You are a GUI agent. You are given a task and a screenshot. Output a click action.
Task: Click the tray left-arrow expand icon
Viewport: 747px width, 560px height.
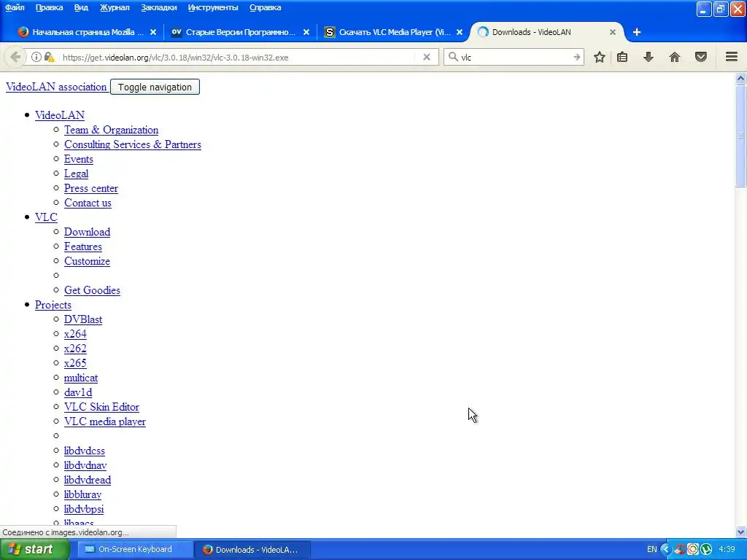pyautogui.click(x=665, y=550)
